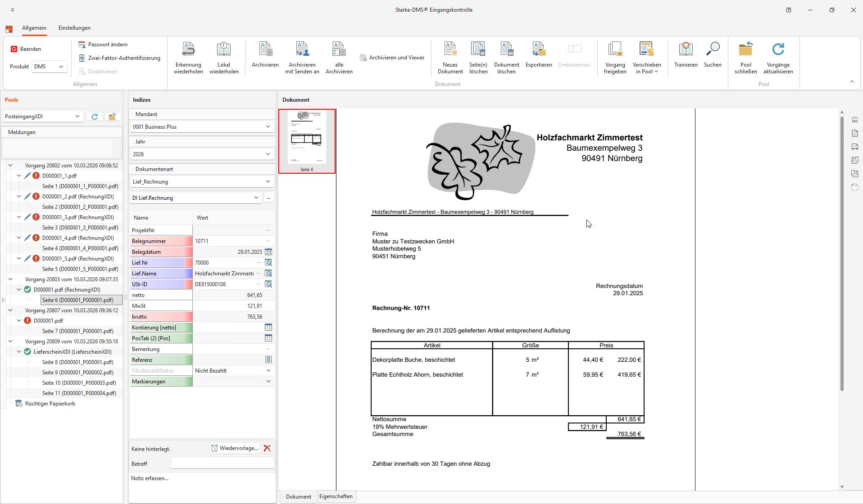Click Vorgang freigeben icon
Viewport: 863px width, 504px height.
[x=615, y=49]
